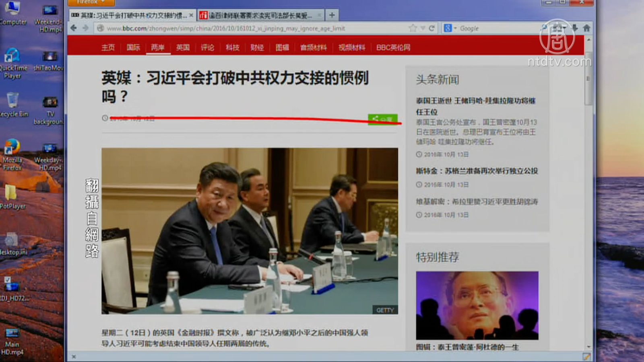Image resolution: width=644 pixels, height=362 pixels.
Task: Click the green share button under headline
Action: coord(382,119)
